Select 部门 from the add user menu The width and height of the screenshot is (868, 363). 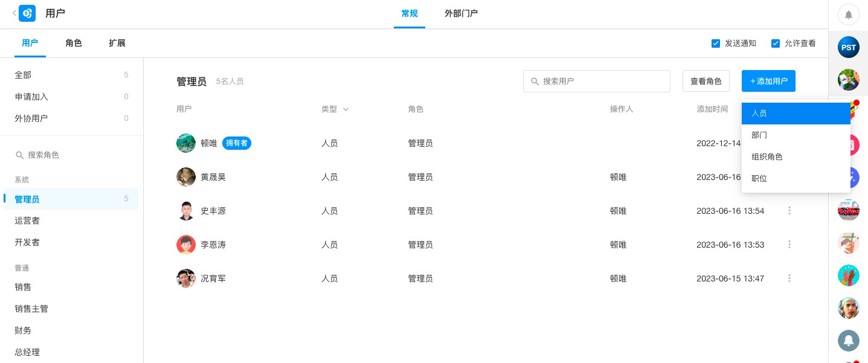pos(759,135)
